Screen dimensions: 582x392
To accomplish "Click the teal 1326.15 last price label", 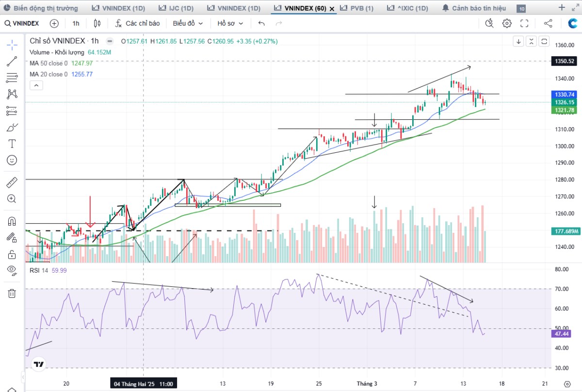I will pyautogui.click(x=565, y=102).
